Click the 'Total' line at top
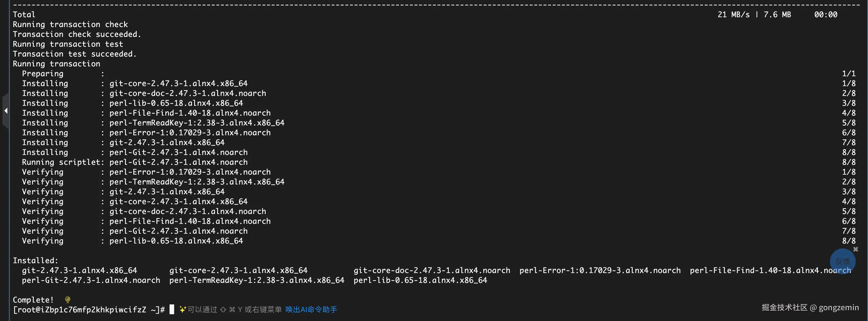 pos(24,14)
